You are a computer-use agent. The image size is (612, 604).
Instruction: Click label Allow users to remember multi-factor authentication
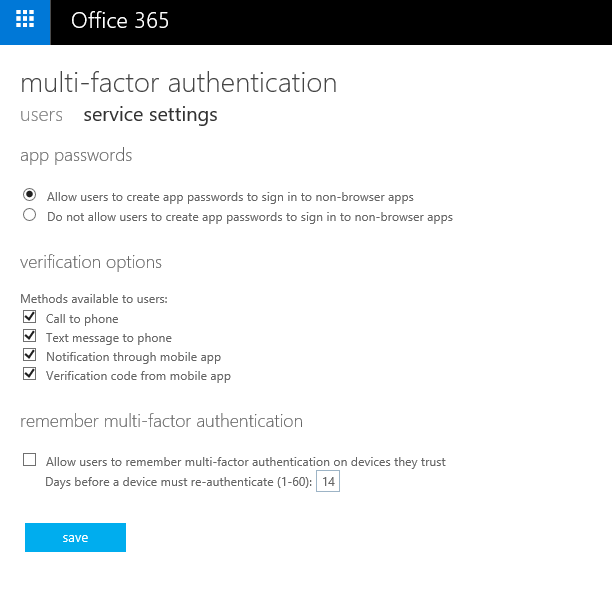pyautogui.click(x=246, y=462)
